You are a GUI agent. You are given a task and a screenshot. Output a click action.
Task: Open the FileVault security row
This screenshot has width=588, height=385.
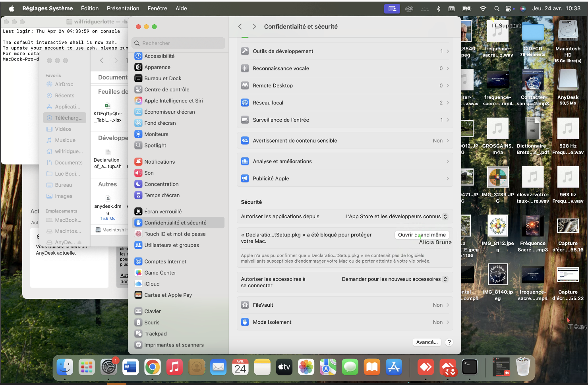pos(345,305)
